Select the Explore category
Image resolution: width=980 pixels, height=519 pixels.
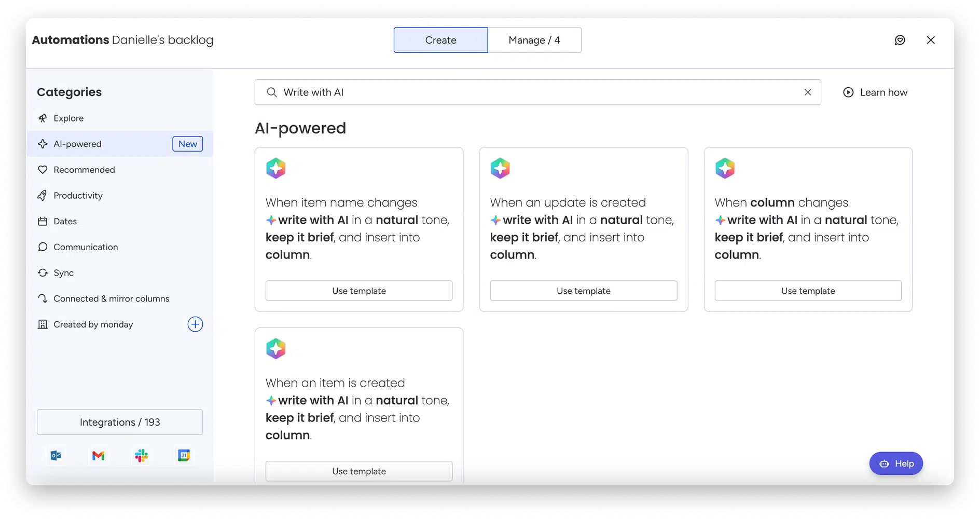click(68, 118)
